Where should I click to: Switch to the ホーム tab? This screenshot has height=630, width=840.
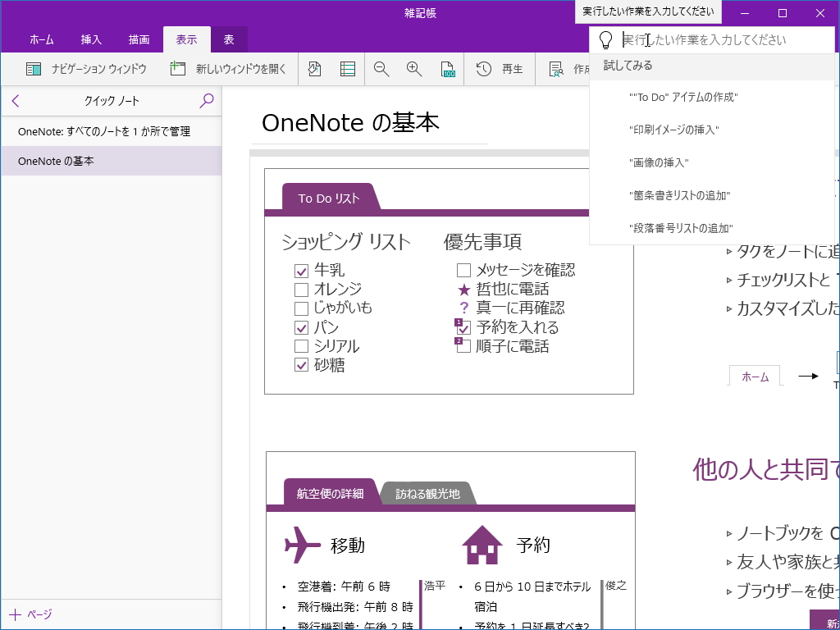click(x=42, y=39)
